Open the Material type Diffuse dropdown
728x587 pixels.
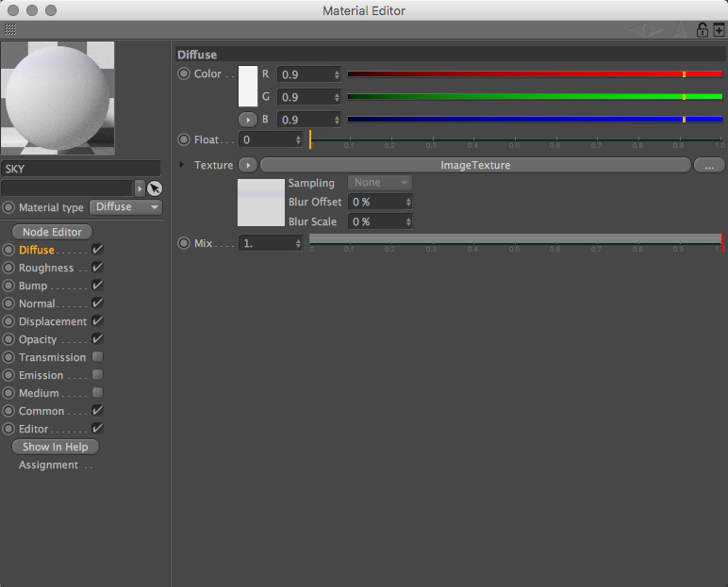[125, 207]
